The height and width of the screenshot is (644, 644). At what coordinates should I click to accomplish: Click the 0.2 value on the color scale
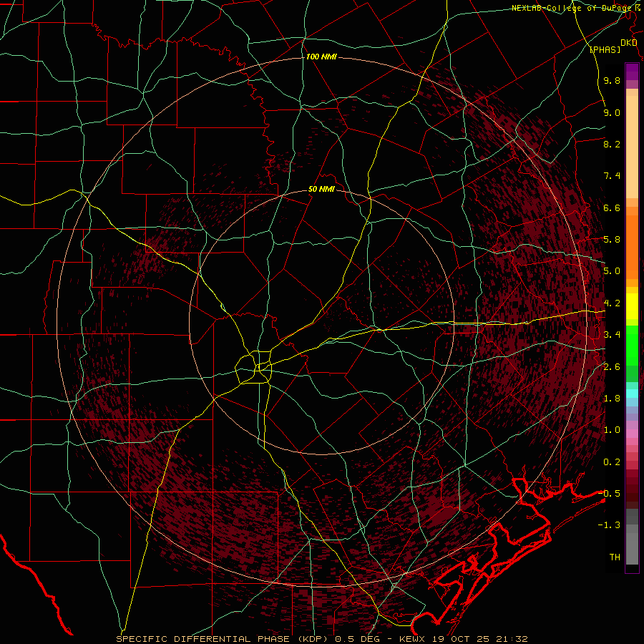612,462
